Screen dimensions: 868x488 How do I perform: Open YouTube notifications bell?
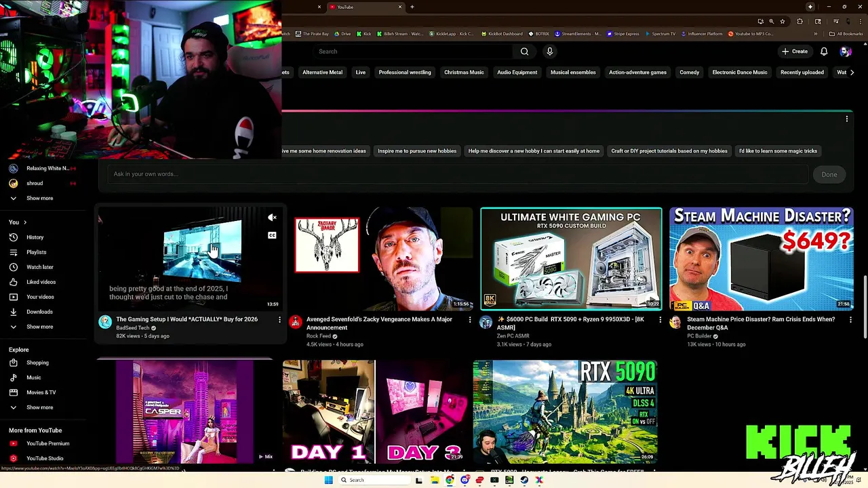coord(824,52)
